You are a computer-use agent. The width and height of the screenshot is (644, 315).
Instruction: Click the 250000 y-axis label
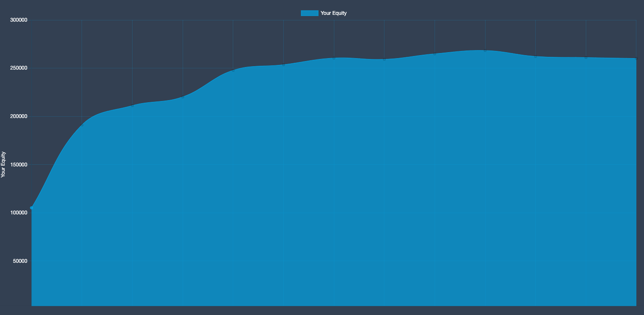[x=19, y=68]
